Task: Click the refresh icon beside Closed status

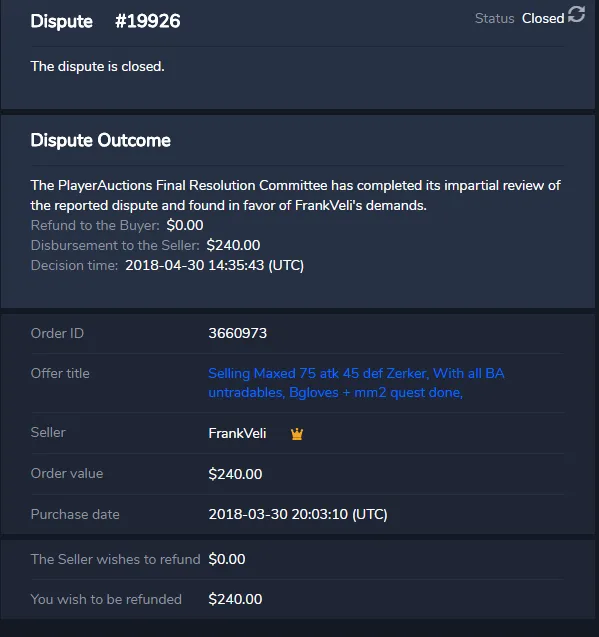Action: pyautogui.click(x=576, y=14)
